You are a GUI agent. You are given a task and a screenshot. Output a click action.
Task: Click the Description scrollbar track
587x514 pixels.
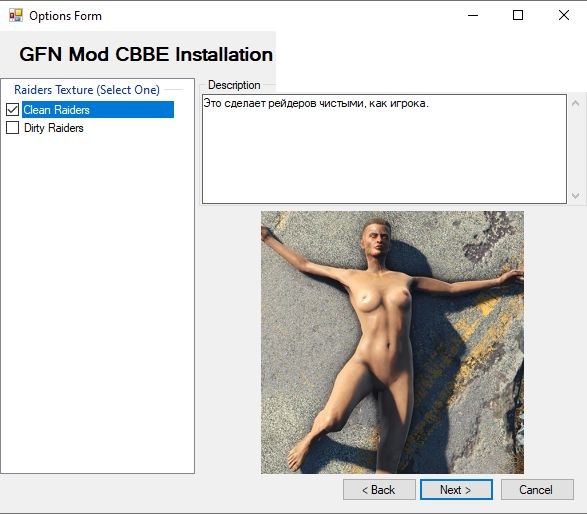click(x=576, y=149)
